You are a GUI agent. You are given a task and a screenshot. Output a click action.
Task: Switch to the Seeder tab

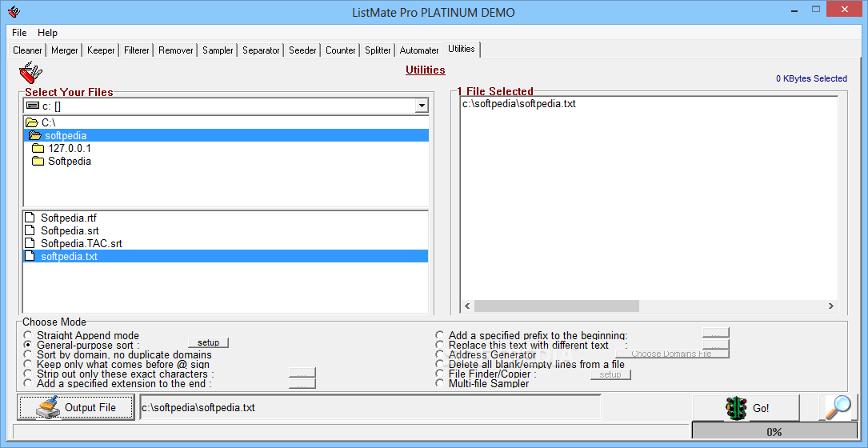[x=302, y=50]
